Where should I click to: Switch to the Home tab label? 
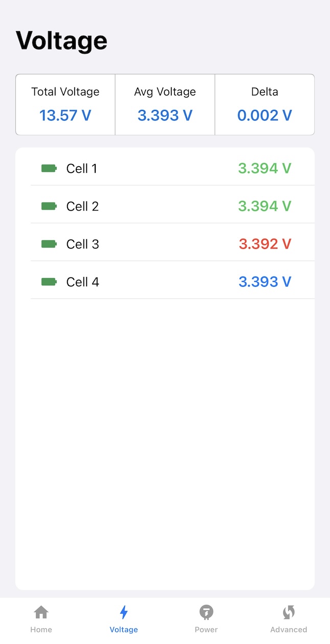coord(41,630)
